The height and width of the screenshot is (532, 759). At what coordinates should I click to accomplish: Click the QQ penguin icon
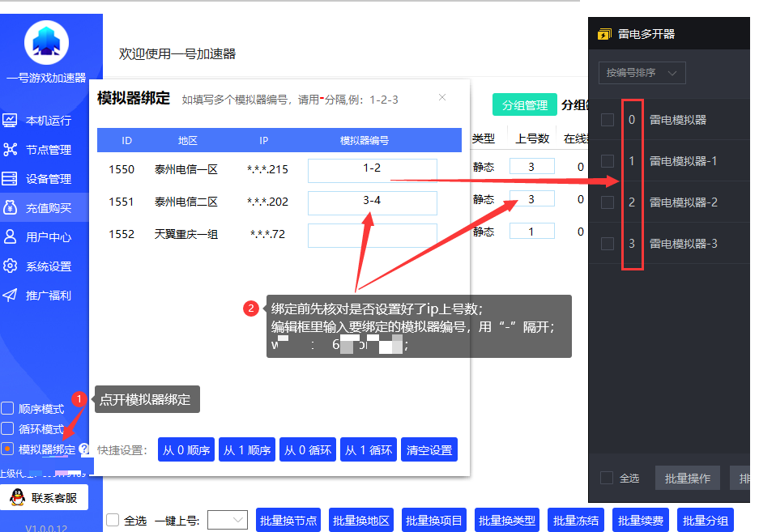[x=18, y=497]
